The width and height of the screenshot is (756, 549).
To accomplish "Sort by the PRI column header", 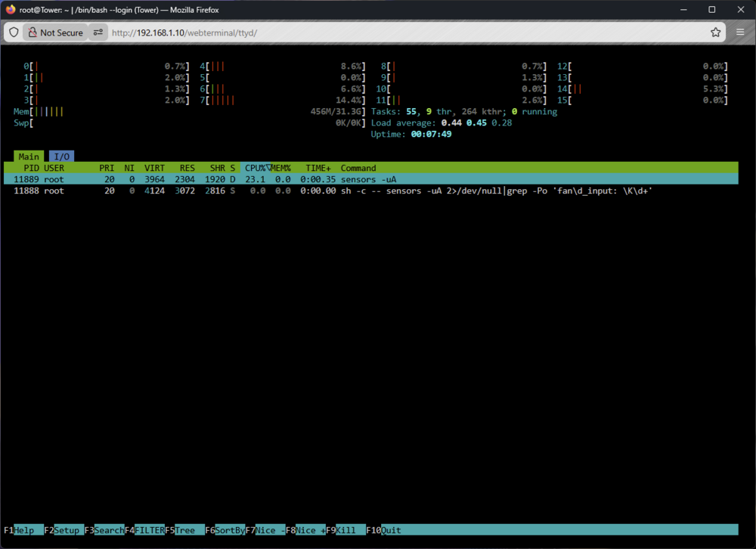I will click(107, 168).
